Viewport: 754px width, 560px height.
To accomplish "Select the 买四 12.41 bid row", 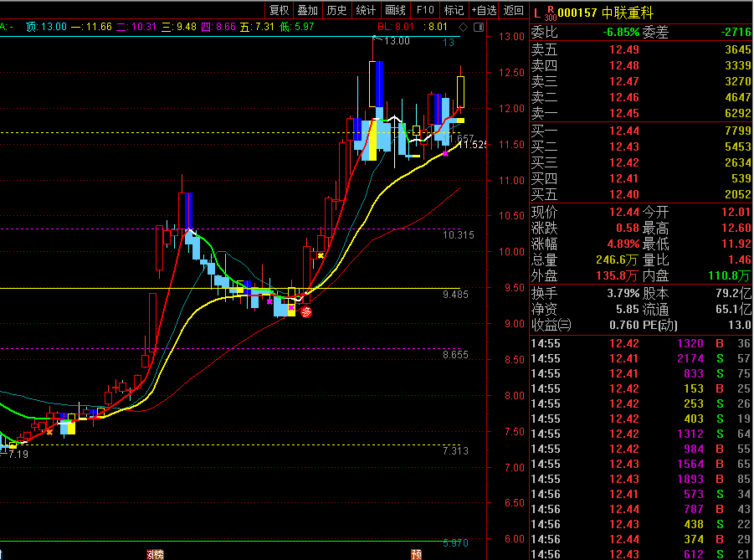I will coord(641,178).
